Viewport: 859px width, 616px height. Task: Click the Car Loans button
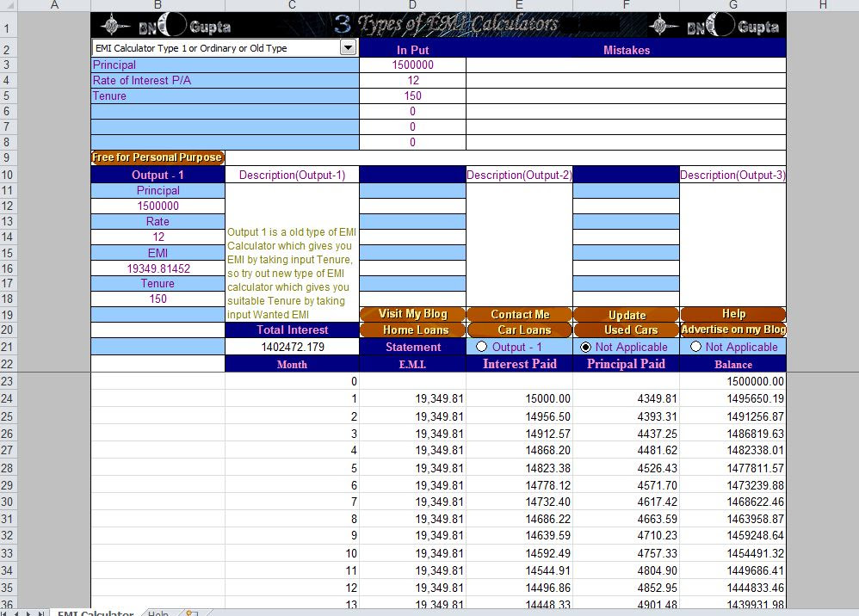[x=519, y=330]
